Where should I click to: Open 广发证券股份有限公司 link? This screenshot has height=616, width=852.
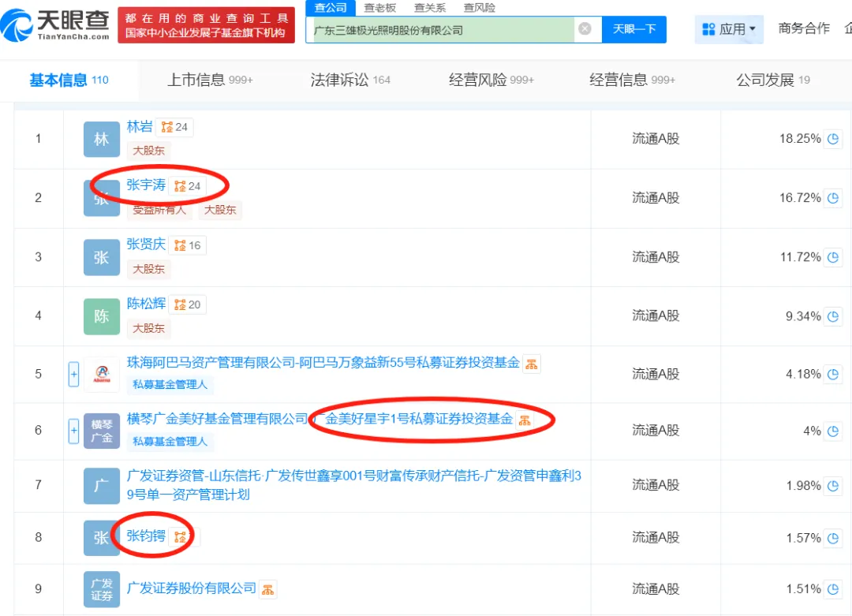coord(191,588)
